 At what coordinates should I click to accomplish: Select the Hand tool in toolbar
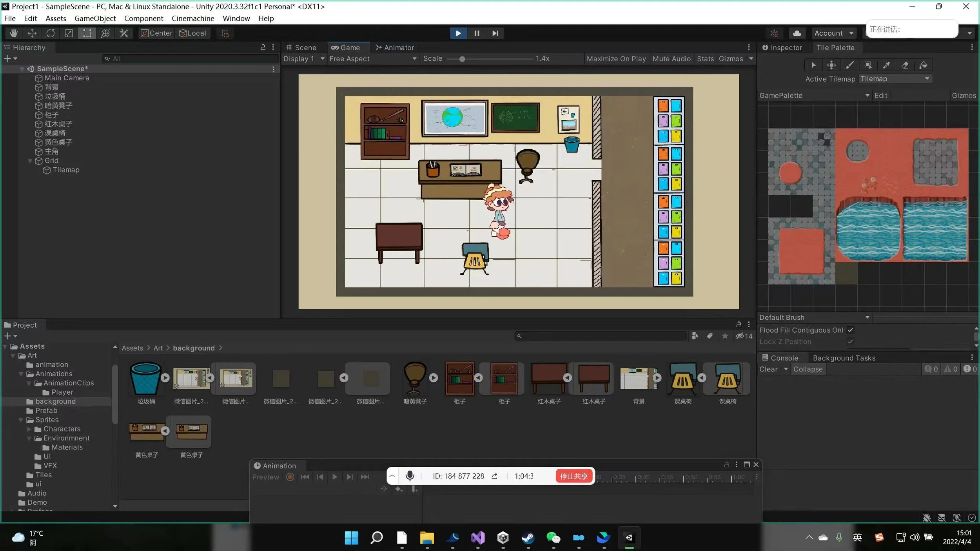click(14, 33)
